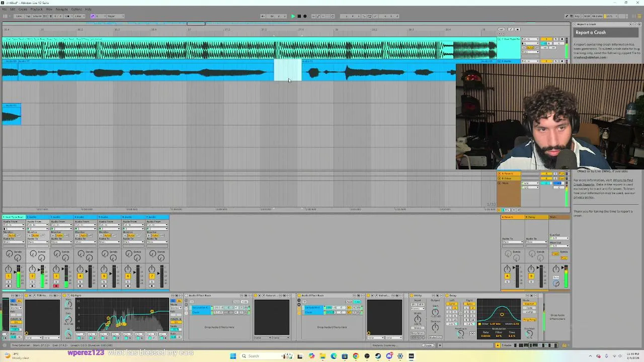Viewport: 644px width, 362px height.
Task: Open the quantization 1 Bar dropdown
Action: [78, 16]
